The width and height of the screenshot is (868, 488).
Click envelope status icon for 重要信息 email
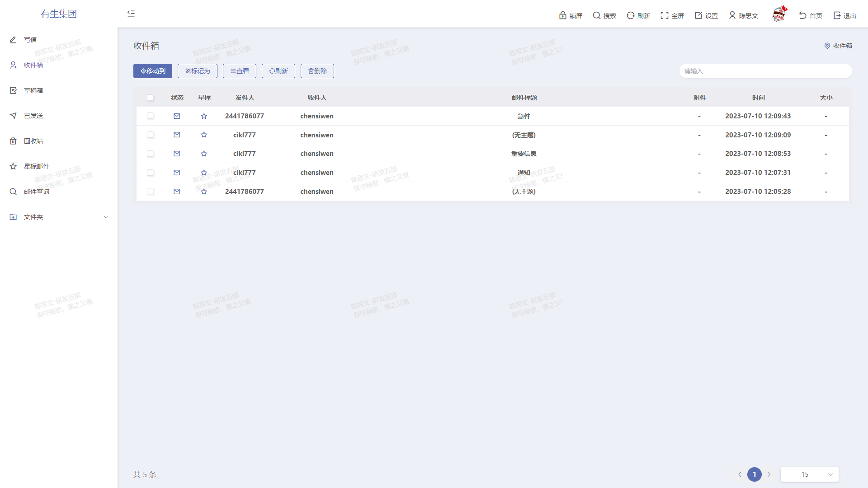coord(177,154)
